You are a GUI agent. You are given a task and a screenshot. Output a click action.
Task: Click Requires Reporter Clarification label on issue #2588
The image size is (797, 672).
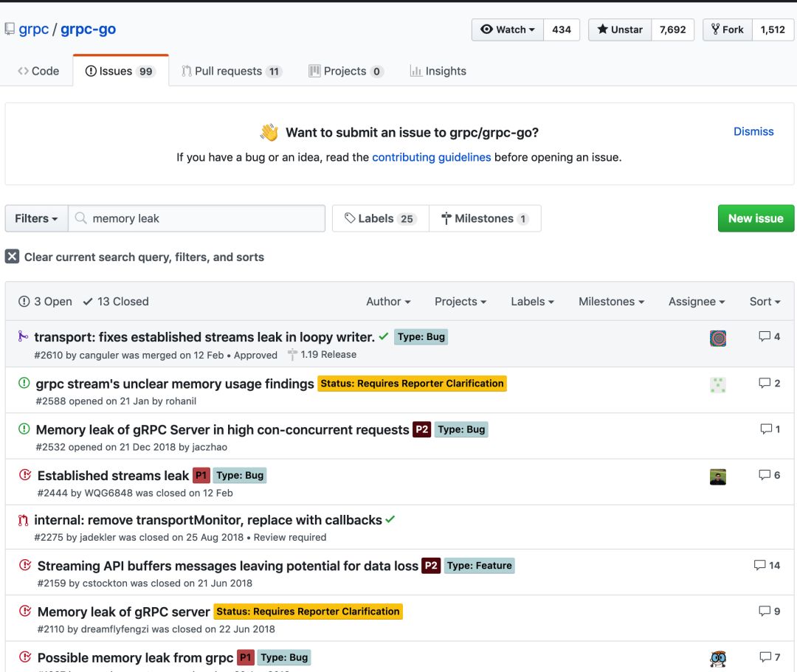[413, 384]
